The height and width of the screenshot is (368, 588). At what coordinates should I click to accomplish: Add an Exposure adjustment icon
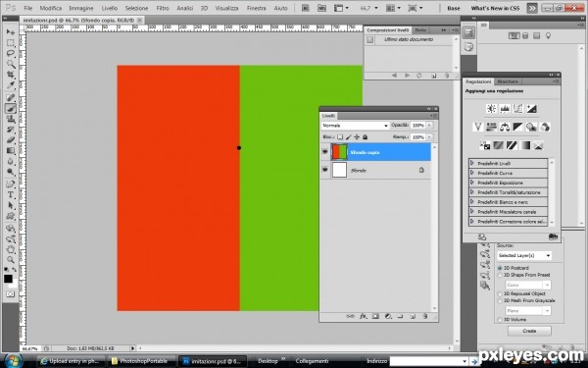click(531, 109)
